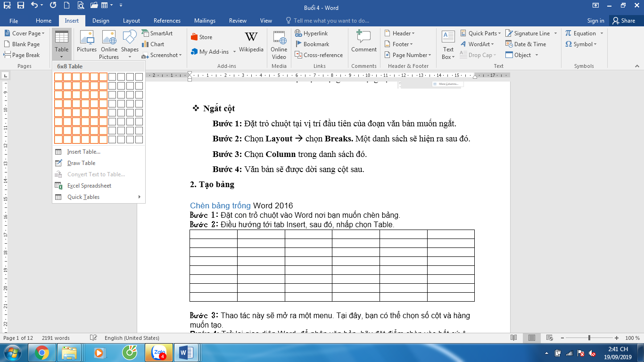Choose Insert Table... menu entry
Image resolution: width=644 pixels, height=362 pixels.
99,152
